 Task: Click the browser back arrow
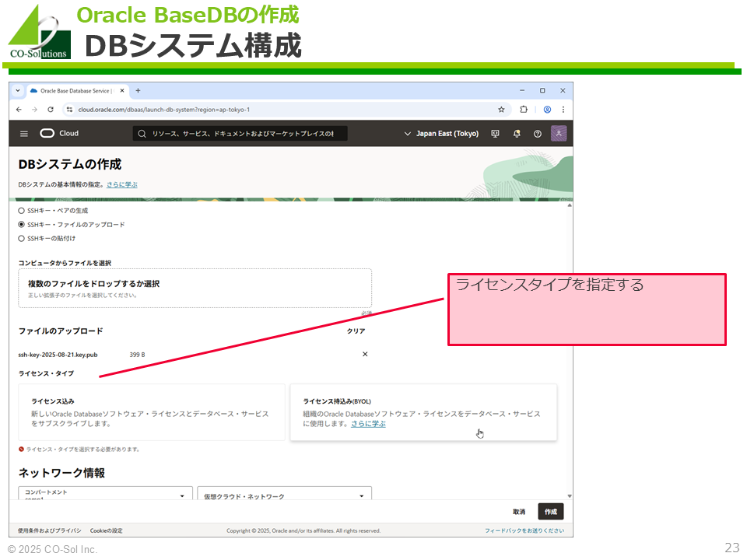coord(19,110)
